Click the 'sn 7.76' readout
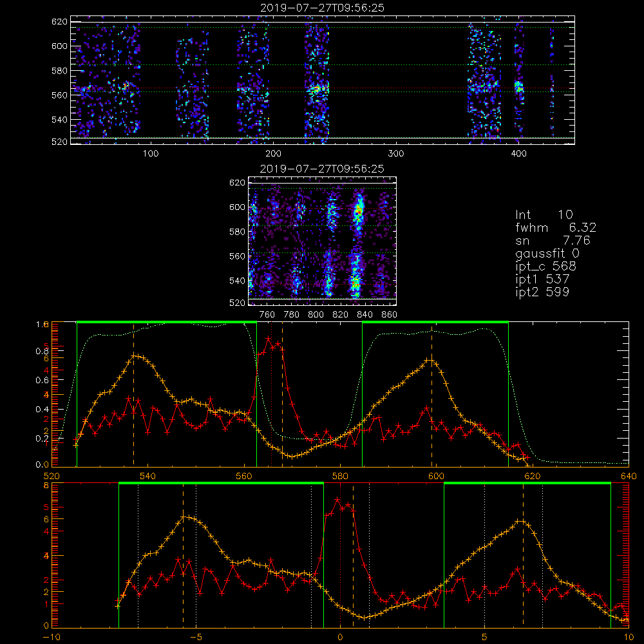The width and height of the screenshot is (644, 644). point(553,240)
